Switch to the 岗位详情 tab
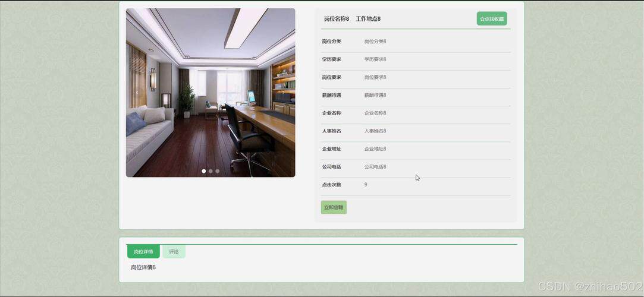This screenshot has height=297, width=644. pyautogui.click(x=143, y=251)
